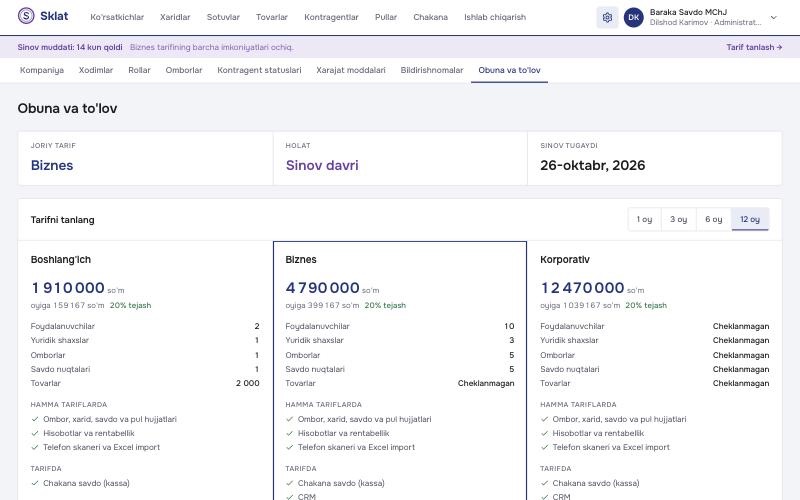This screenshot has width=800, height=500.
Task: Click Tovarlar Cheklanmagan value in Biznes
Action: pyautogui.click(x=486, y=383)
